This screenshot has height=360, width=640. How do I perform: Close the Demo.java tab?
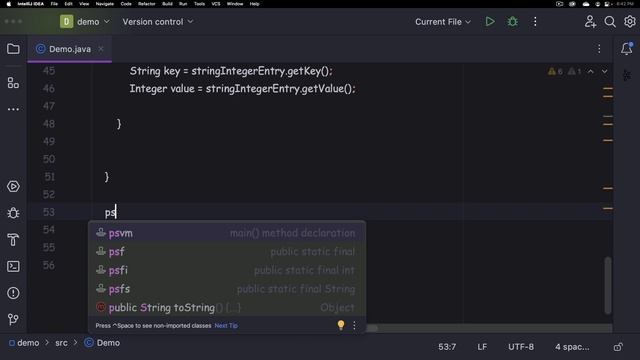(x=101, y=49)
